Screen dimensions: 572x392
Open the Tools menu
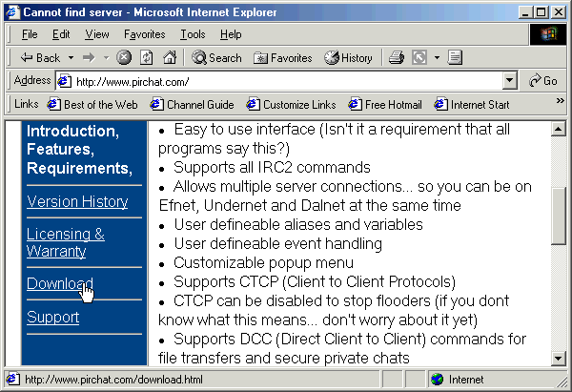pos(193,34)
